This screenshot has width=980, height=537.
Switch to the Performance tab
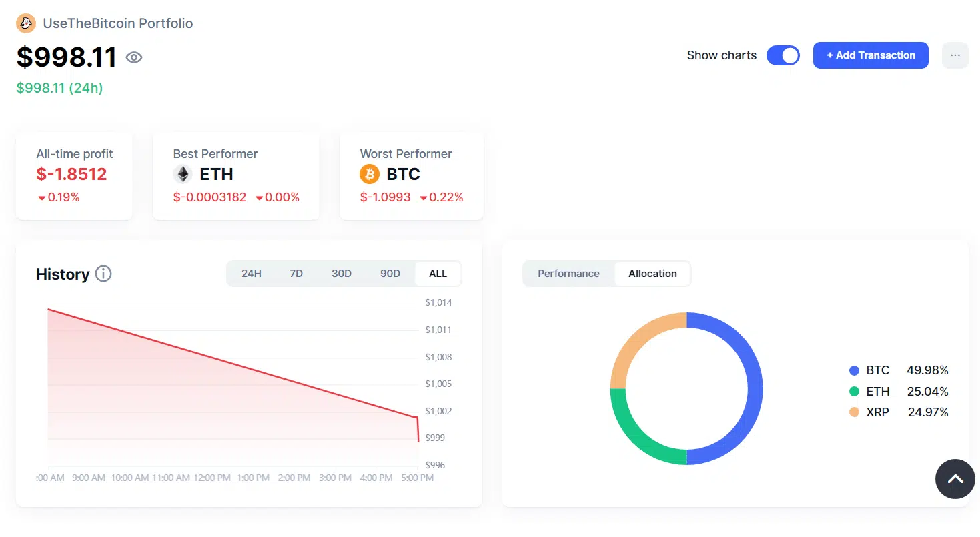[x=568, y=274]
